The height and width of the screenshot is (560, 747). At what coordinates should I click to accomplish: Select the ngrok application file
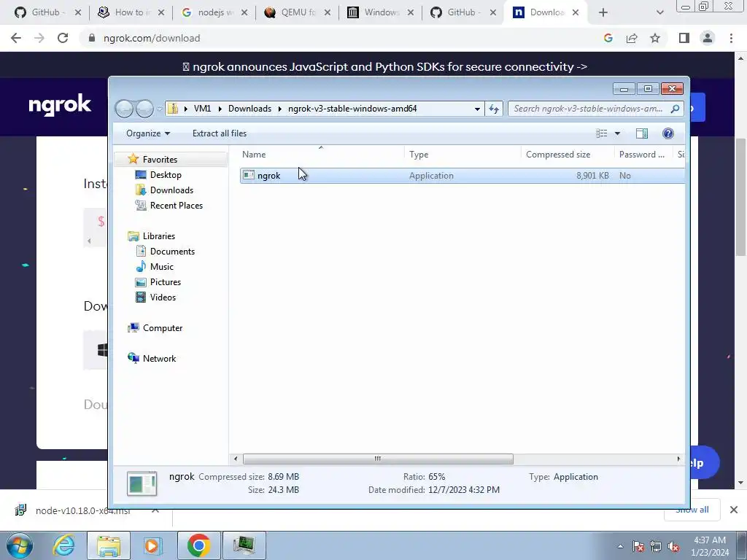pyautogui.click(x=462, y=176)
